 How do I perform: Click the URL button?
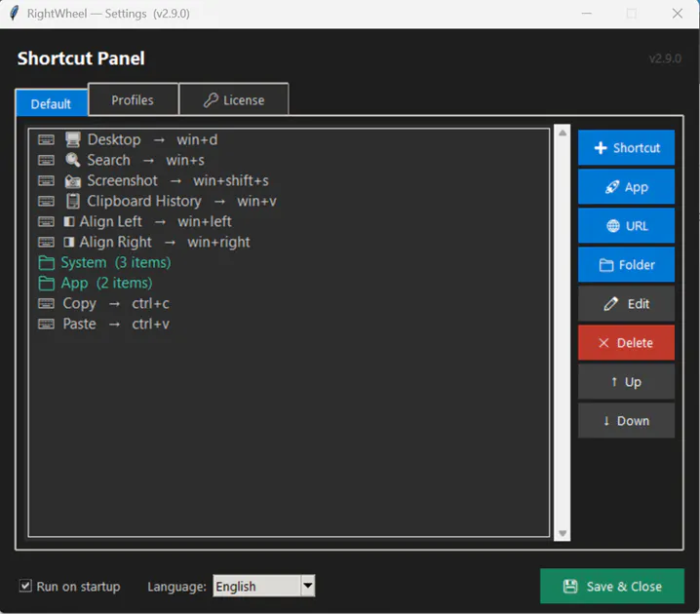[x=626, y=226]
